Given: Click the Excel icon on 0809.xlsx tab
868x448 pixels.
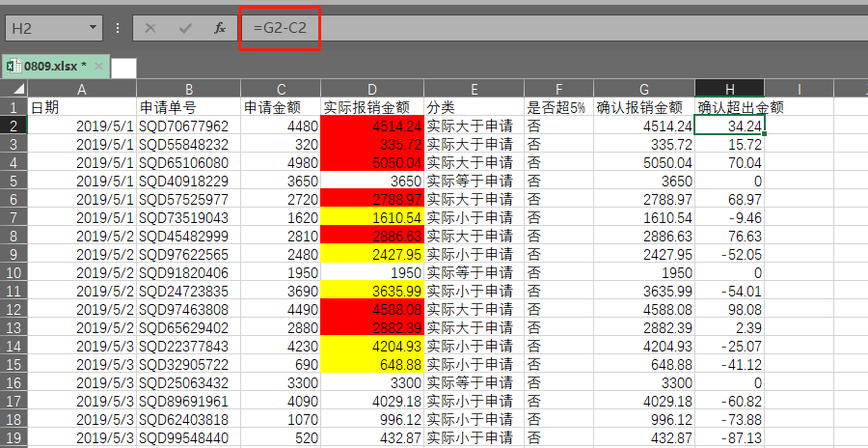Looking at the screenshot, I should (x=14, y=67).
